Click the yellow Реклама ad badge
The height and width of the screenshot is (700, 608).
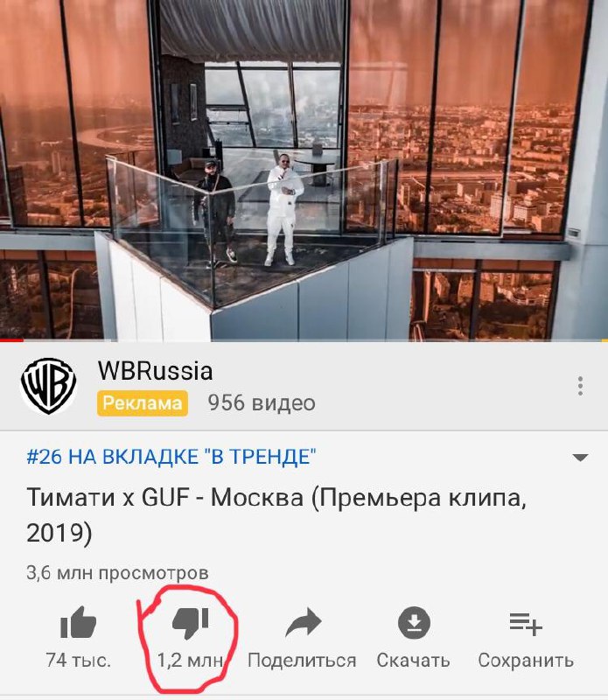coord(143,403)
